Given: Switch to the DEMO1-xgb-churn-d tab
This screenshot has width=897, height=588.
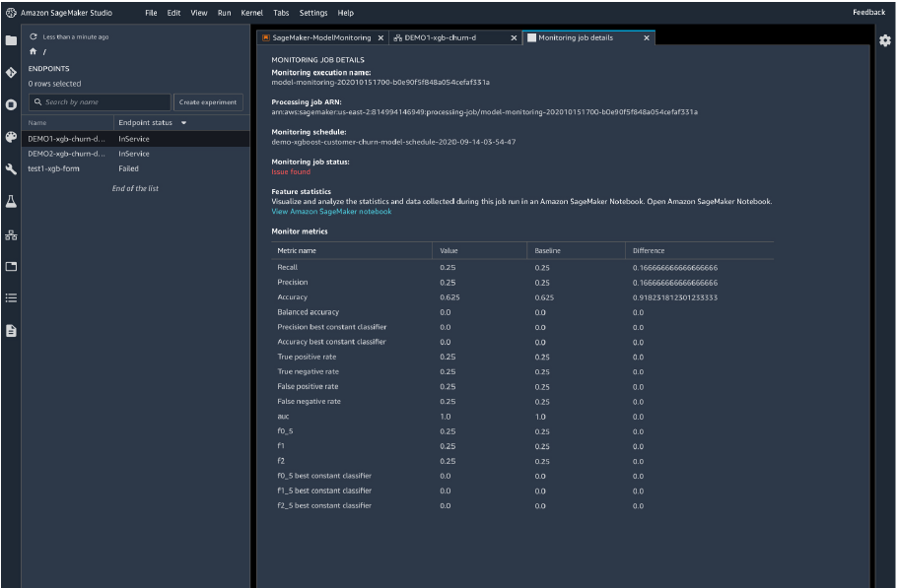Looking at the screenshot, I should tap(442, 37).
